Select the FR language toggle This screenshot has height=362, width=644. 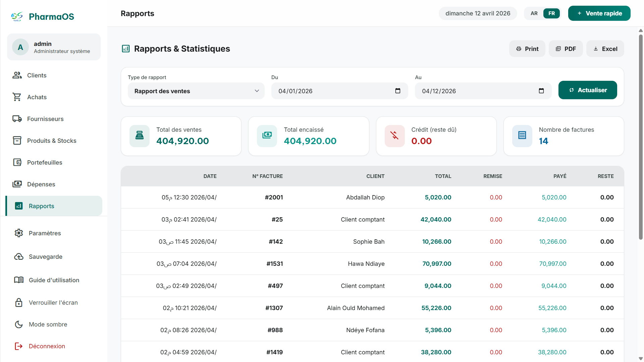[551, 13]
